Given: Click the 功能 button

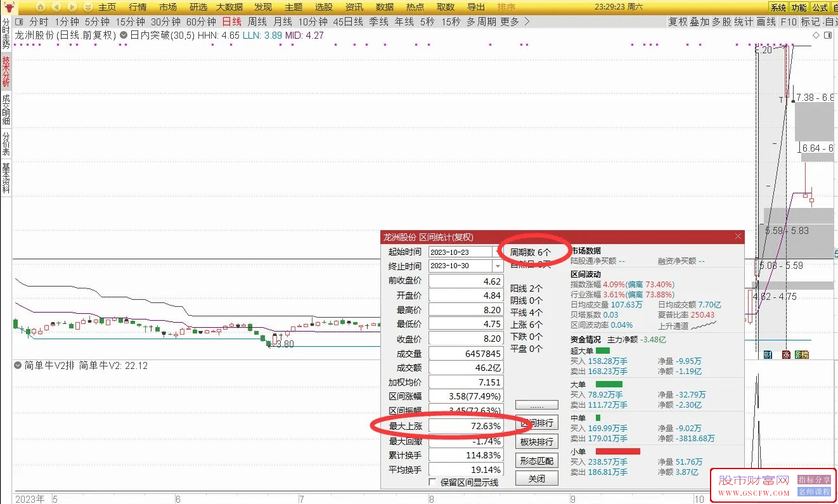Looking at the screenshot, I should pyautogui.click(x=799, y=8).
